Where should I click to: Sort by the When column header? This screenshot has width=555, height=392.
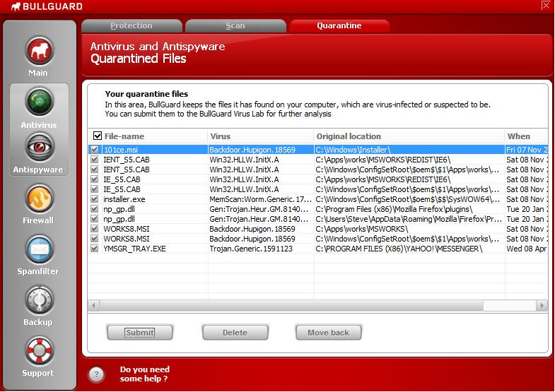[x=527, y=136]
